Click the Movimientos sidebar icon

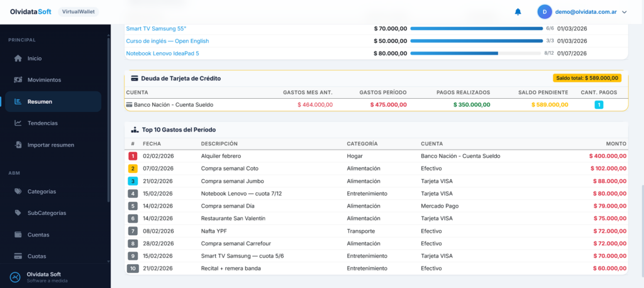pyautogui.click(x=18, y=80)
